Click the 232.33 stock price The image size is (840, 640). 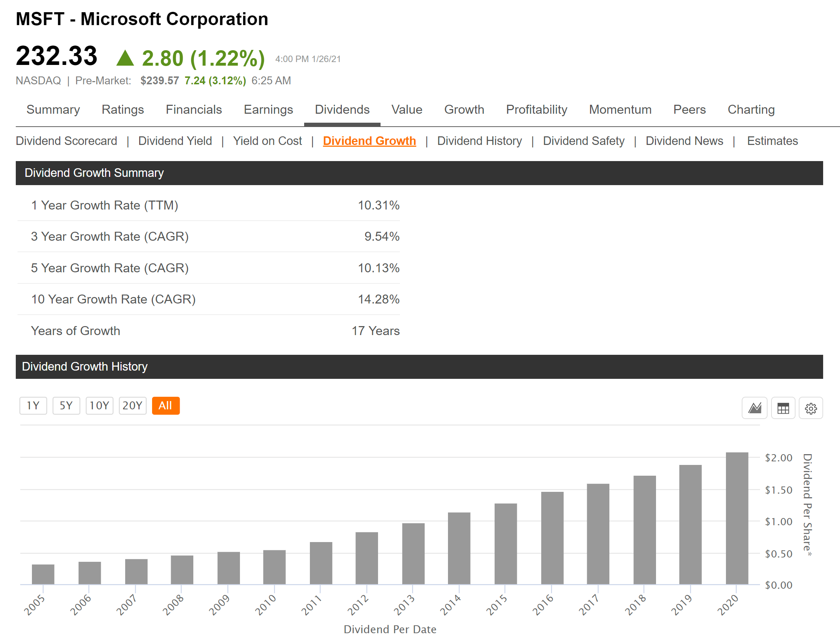tap(57, 56)
